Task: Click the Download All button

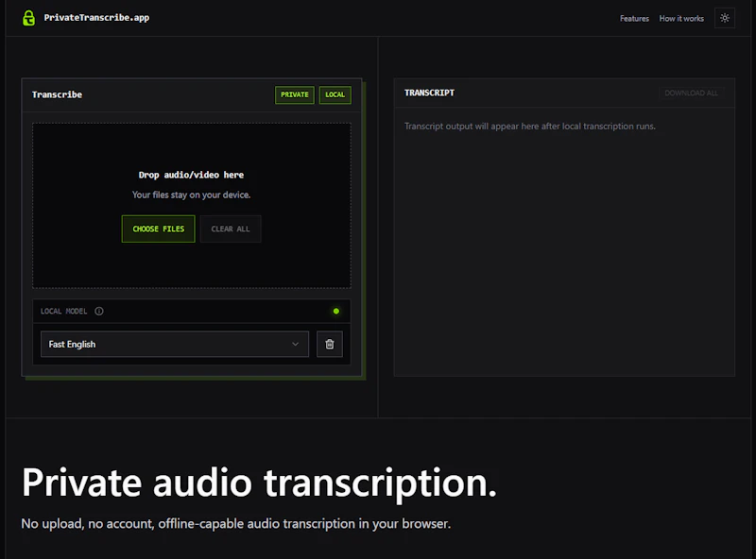Action: (x=691, y=93)
